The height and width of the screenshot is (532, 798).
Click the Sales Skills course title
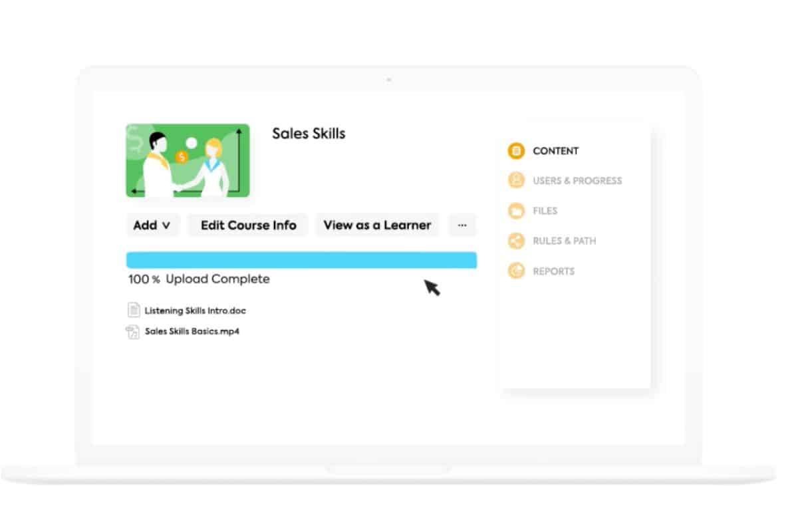pos(309,133)
